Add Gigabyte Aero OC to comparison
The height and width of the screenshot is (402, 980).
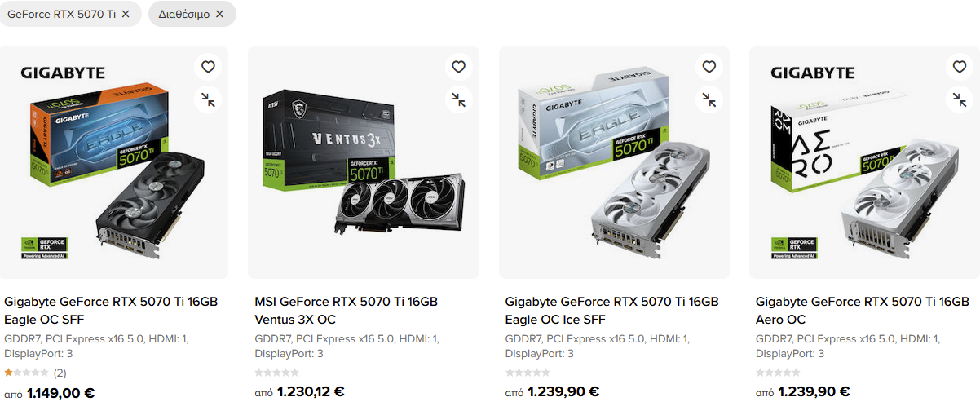tap(960, 99)
